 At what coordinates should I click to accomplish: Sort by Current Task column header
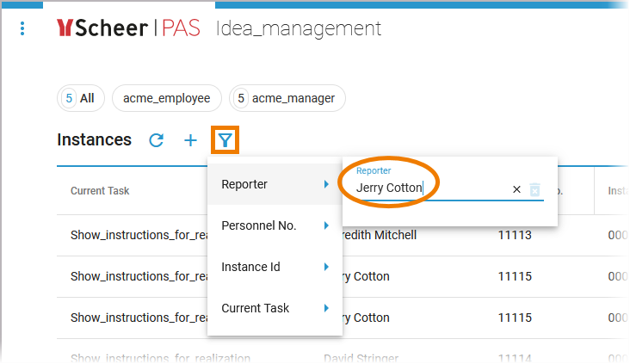[x=100, y=190]
